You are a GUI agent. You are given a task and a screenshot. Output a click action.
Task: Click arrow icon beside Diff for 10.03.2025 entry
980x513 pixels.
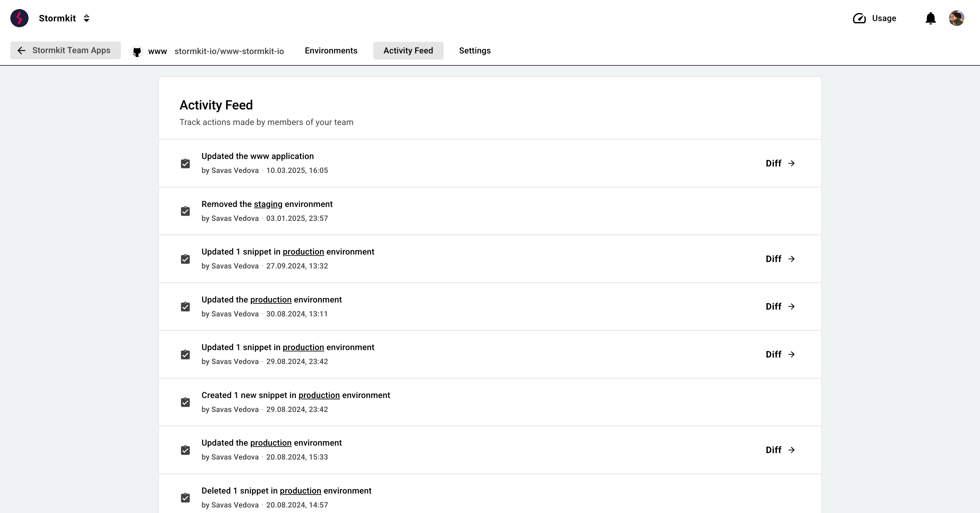(791, 163)
